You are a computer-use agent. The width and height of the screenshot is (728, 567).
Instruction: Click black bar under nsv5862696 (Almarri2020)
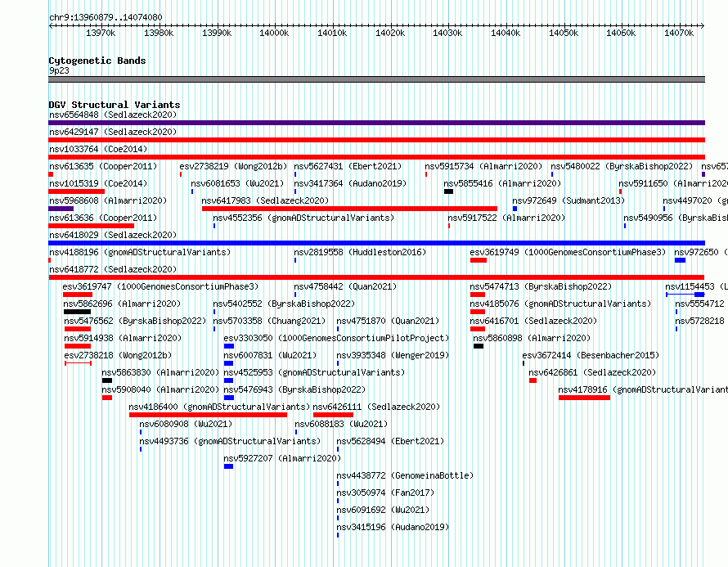coord(77,312)
